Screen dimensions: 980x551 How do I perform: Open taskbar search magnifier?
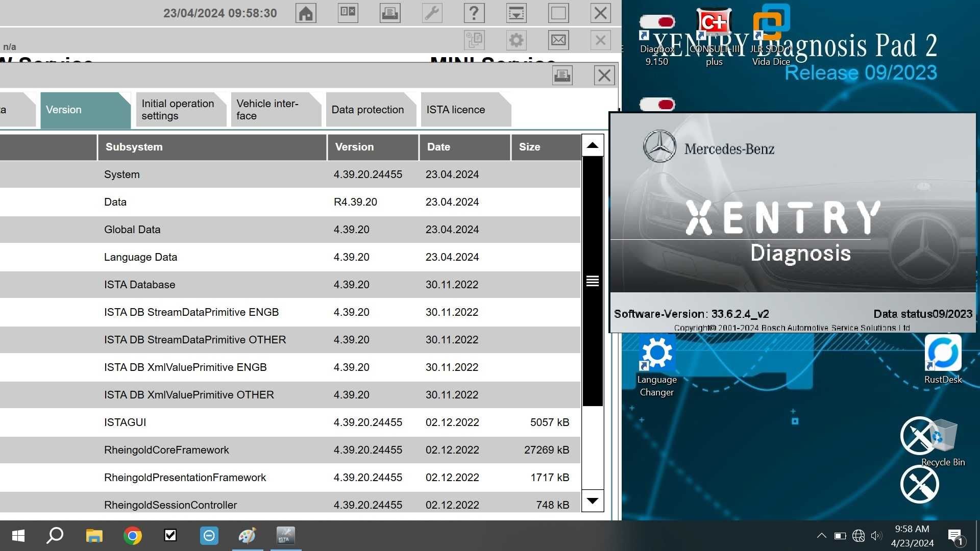click(x=55, y=536)
